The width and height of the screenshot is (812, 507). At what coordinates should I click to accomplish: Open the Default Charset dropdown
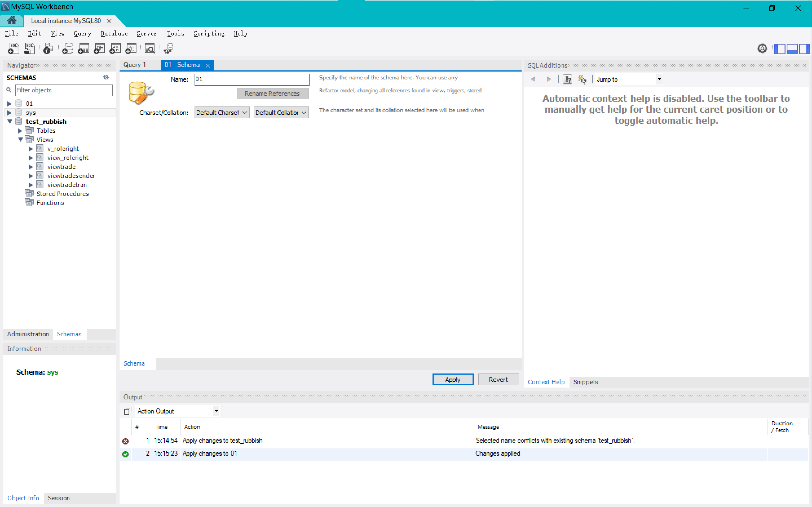[x=222, y=113]
